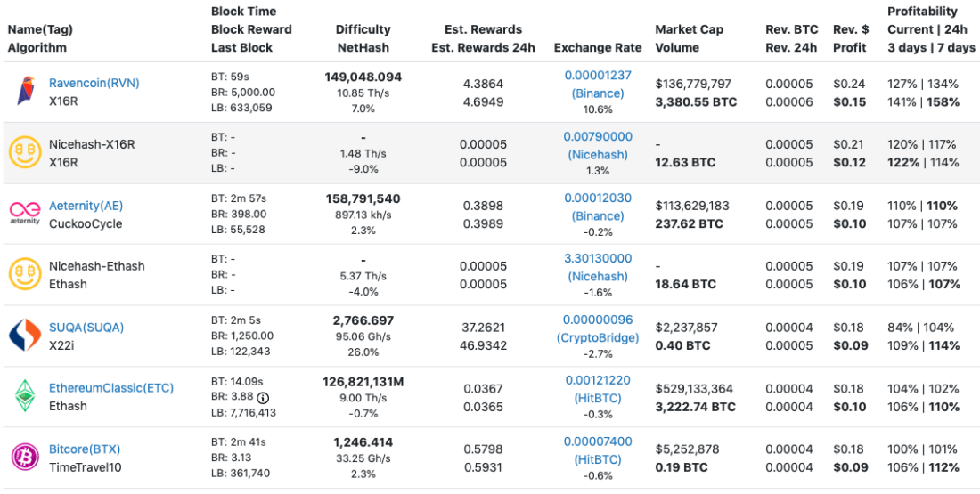Click the Ravencoin bird logo icon
Image resolution: width=980 pixels, height=494 pixels.
coord(25,92)
